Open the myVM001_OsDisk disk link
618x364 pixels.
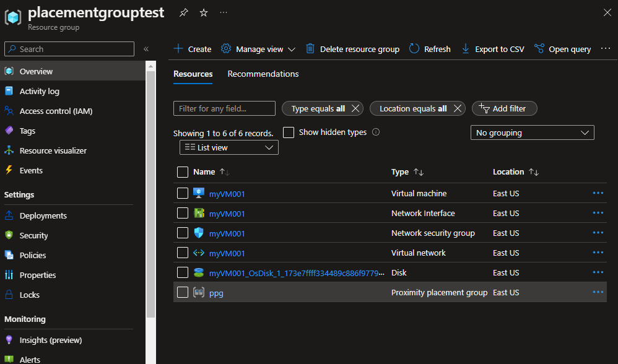pyautogui.click(x=297, y=273)
